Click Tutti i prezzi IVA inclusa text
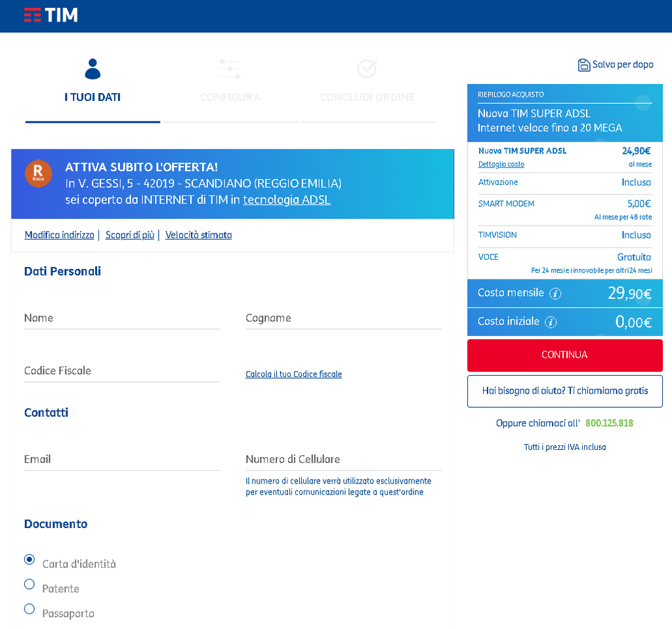Screen dimensions: 672x629 (565, 447)
